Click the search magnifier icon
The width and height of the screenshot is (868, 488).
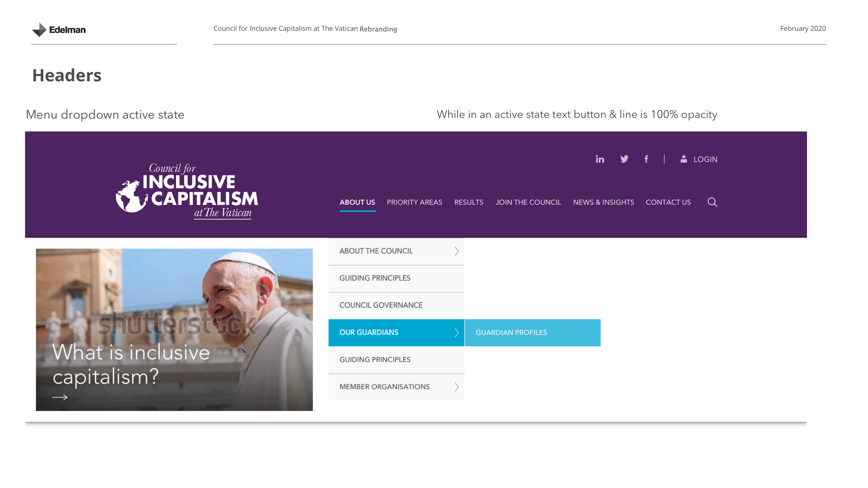click(712, 202)
